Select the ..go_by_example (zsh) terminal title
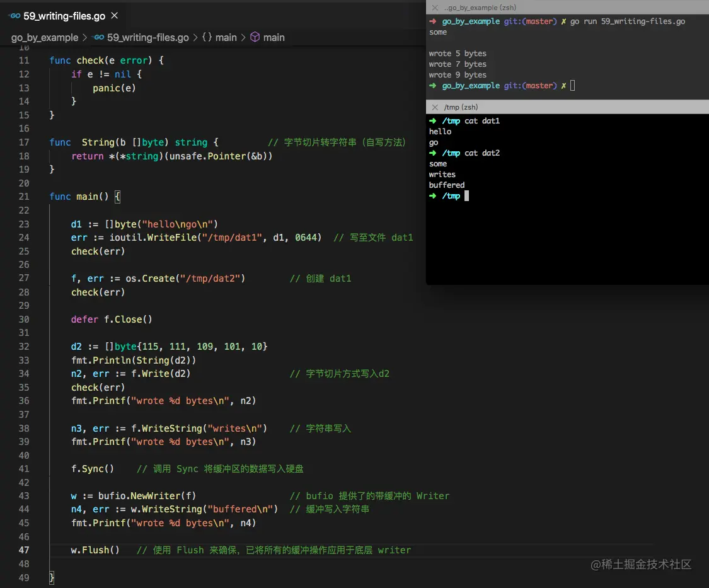709x588 pixels. pyautogui.click(x=480, y=8)
